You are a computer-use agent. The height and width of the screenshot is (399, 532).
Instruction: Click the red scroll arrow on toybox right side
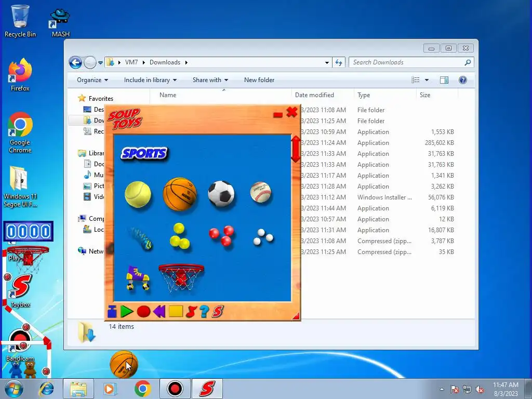[x=296, y=149]
